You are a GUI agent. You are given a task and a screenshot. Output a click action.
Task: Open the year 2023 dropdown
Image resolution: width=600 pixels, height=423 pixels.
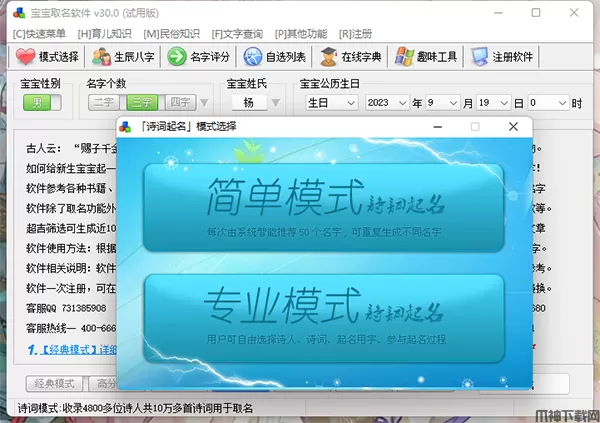(387, 103)
